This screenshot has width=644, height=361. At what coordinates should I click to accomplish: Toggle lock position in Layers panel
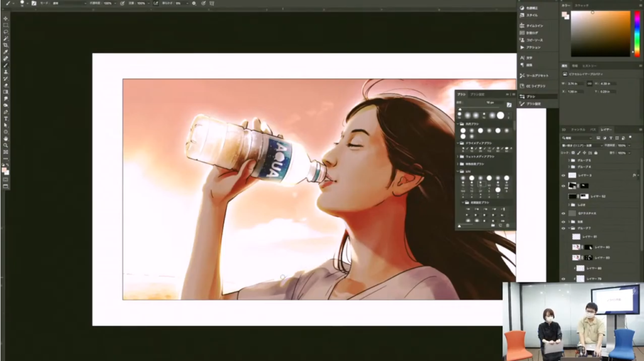coord(584,153)
